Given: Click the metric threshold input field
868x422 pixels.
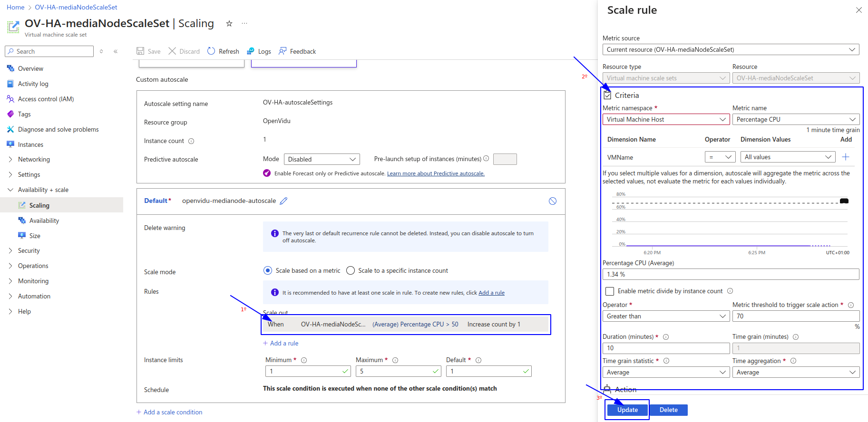Looking at the screenshot, I should coord(795,316).
